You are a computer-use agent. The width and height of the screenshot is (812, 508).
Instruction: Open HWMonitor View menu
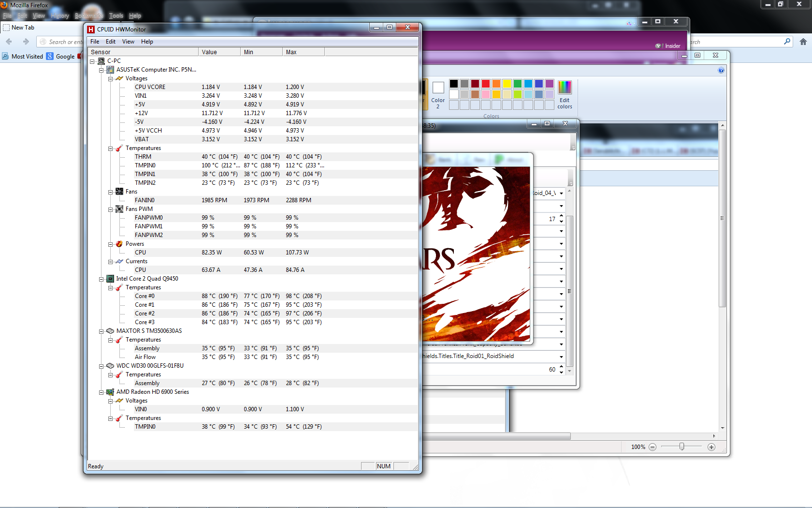[x=128, y=42]
